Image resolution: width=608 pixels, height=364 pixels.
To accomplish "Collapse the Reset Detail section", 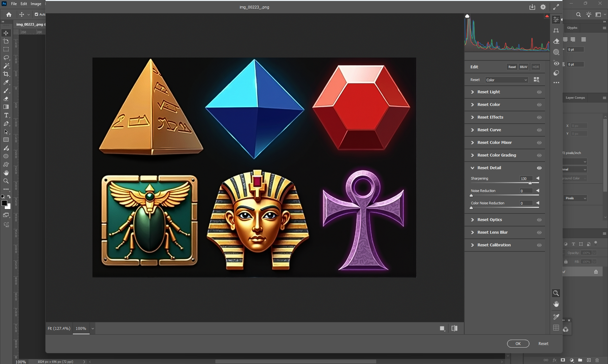I will [472, 168].
